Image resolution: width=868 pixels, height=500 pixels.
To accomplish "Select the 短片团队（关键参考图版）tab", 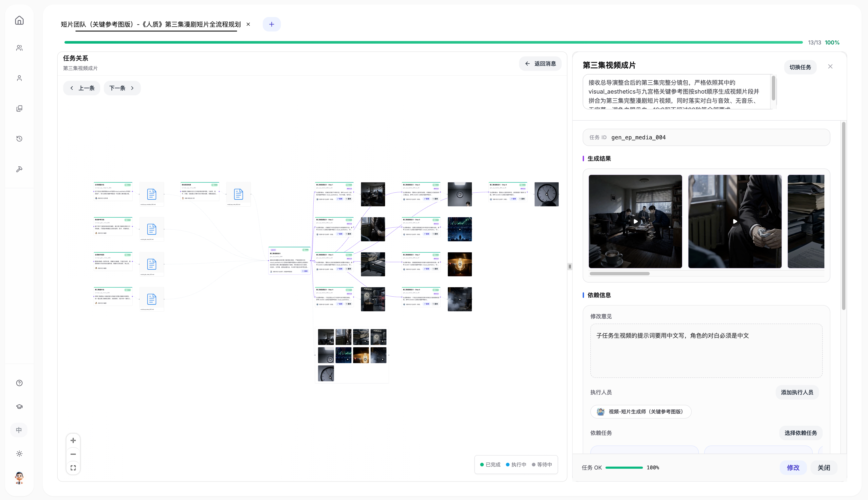I will pyautogui.click(x=151, y=24).
